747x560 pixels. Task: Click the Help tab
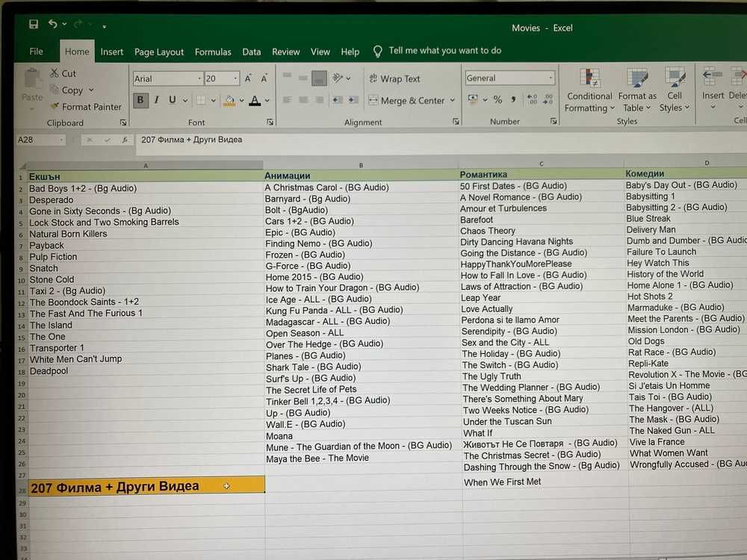click(350, 52)
